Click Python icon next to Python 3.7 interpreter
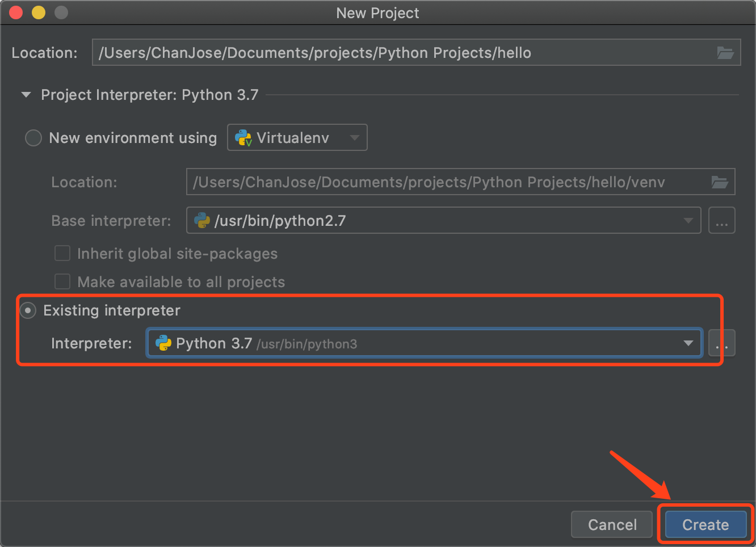This screenshot has height=547, width=756. 163,343
